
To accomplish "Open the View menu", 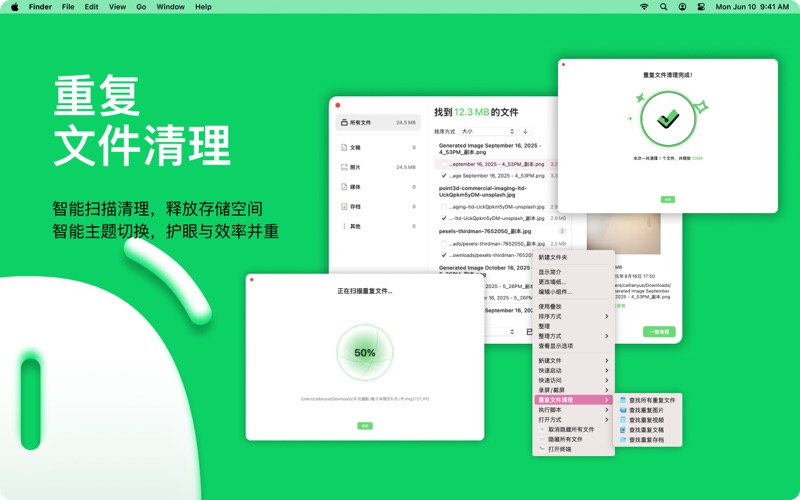I will click(x=117, y=7).
